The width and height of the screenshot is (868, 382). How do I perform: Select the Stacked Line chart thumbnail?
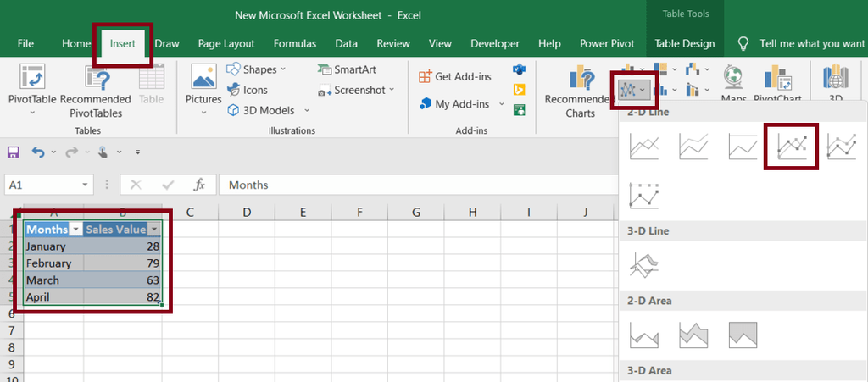693,147
